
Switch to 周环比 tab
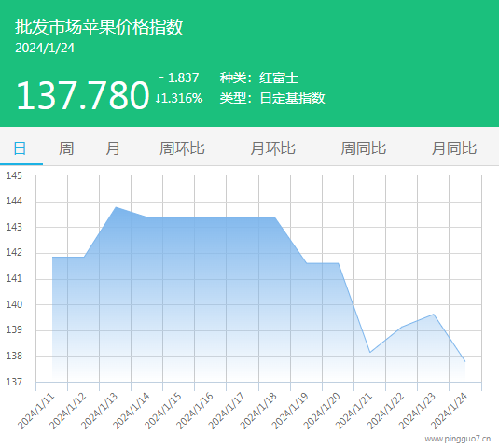point(182,148)
